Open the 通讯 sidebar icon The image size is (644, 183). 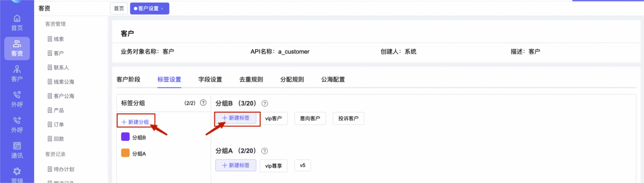pyautogui.click(x=17, y=150)
